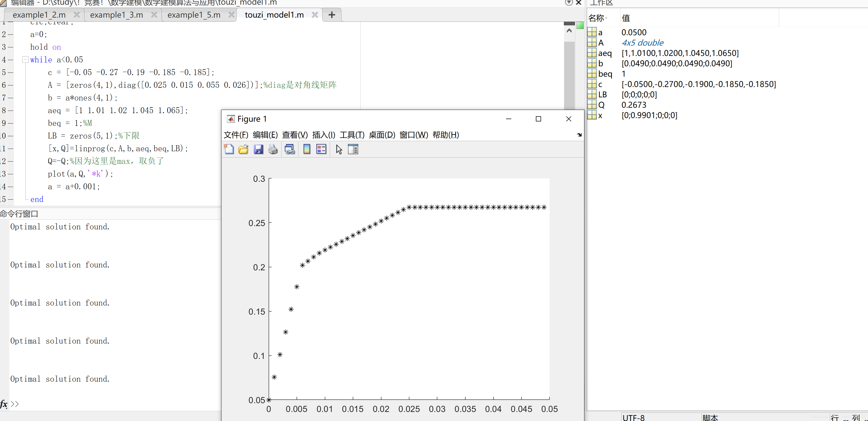
Task: Print the figure using the printer icon
Action: click(x=273, y=149)
